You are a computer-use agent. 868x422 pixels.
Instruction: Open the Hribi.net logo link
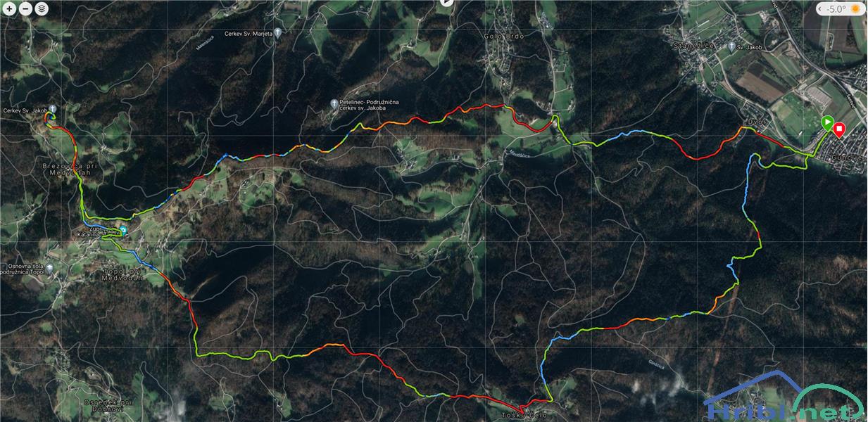(x=784, y=397)
